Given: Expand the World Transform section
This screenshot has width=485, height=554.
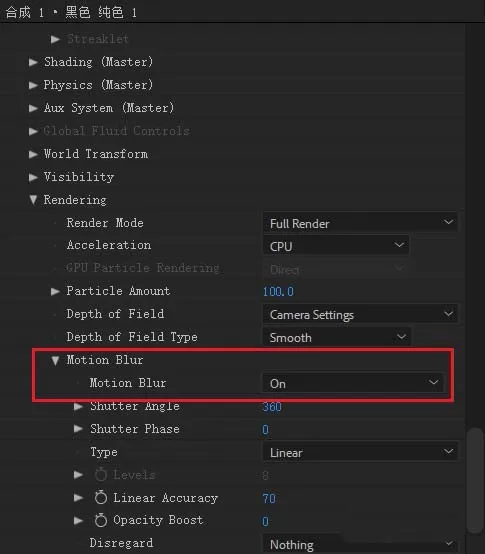Looking at the screenshot, I should click(33, 154).
